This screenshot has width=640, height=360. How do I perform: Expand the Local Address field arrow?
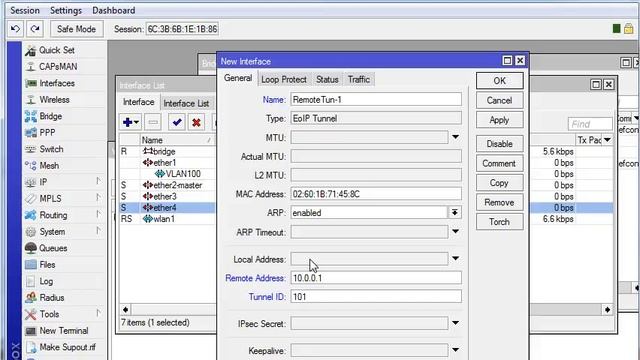click(x=456, y=258)
